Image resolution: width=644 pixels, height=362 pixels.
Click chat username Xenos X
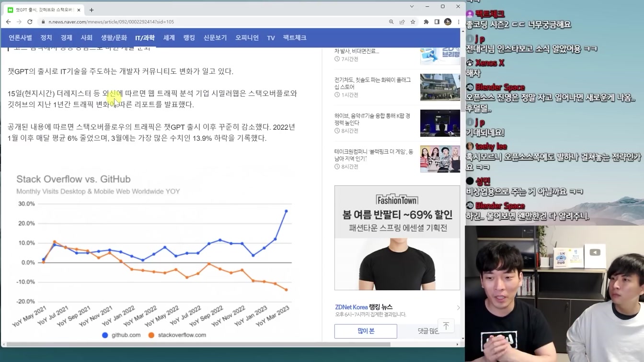pyautogui.click(x=490, y=63)
